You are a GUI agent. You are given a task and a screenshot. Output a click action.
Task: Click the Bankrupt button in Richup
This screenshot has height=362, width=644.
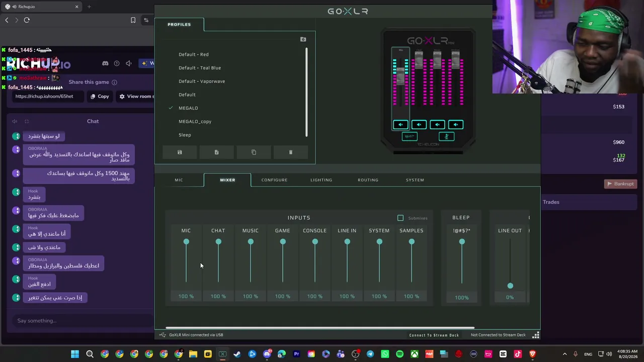[620, 184]
